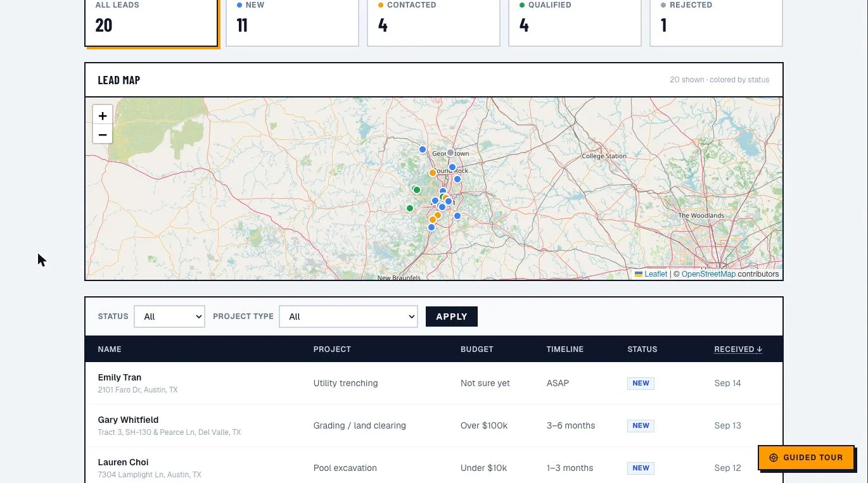Click the NEW badge in Lauren Choi's row

coord(641,468)
